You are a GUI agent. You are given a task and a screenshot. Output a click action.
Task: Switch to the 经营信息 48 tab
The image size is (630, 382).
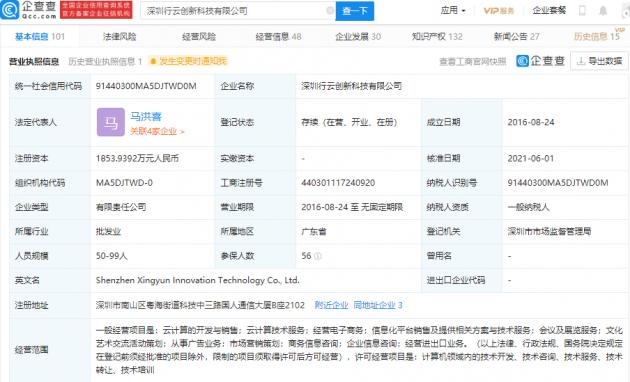tap(278, 37)
